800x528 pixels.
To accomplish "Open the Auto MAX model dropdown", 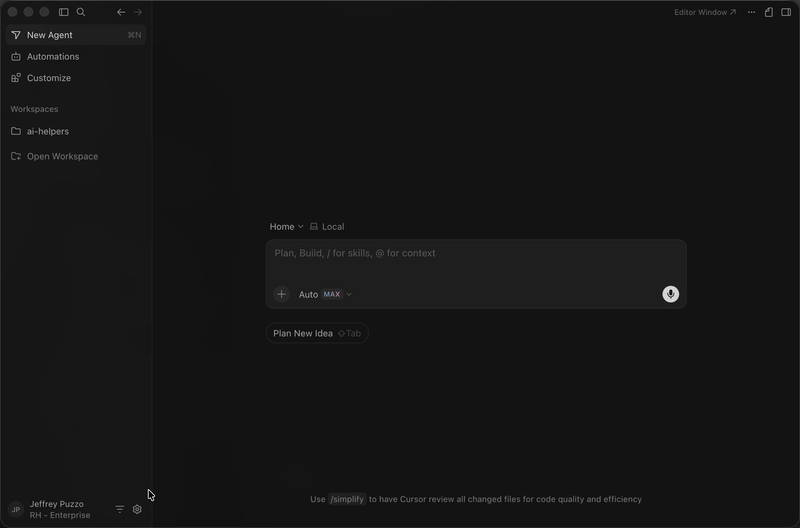I will [326, 294].
